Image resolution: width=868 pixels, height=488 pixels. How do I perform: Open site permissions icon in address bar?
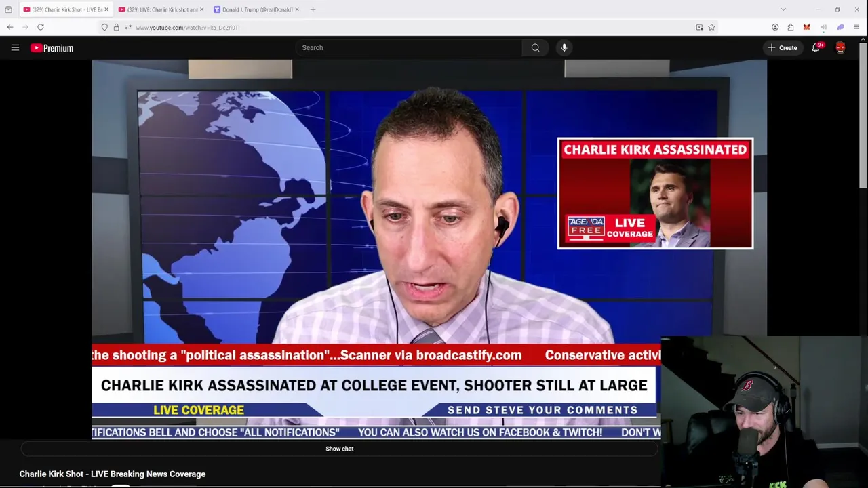(128, 27)
